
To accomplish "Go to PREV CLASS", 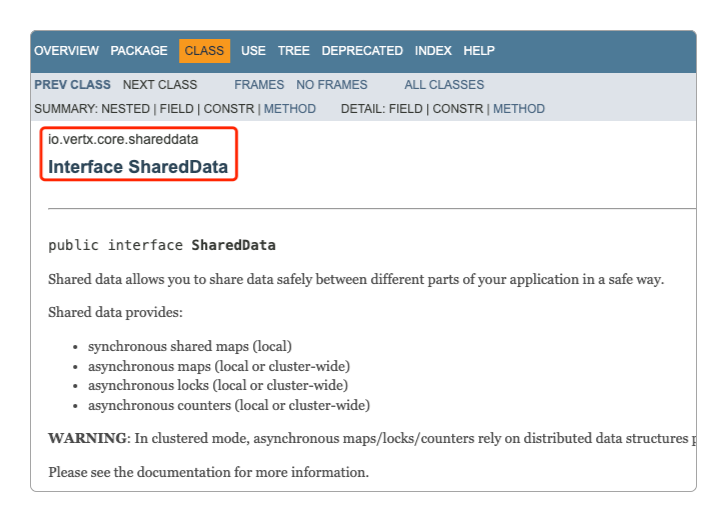I will coord(72,85).
